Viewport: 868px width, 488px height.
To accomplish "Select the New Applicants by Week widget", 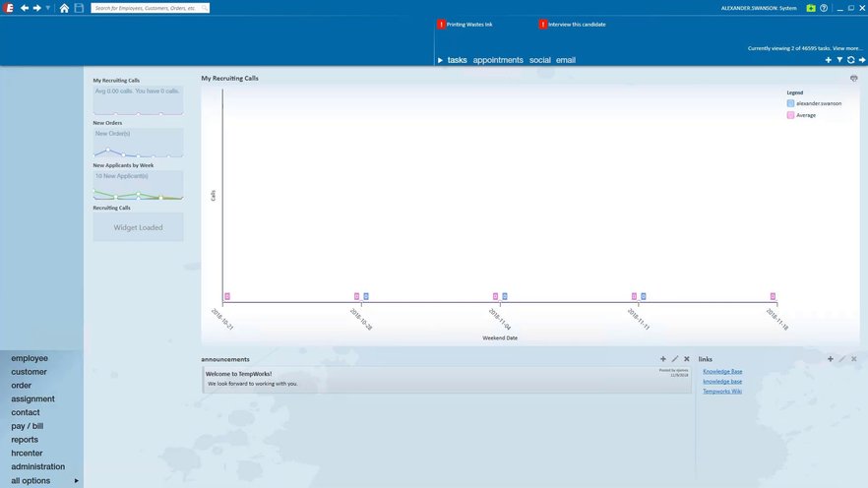I will click(x=138, y=185).
